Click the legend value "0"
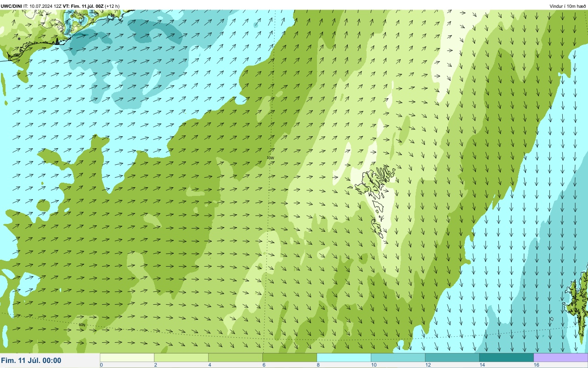Viewport: 588px width, 368px height. [102, 365]
